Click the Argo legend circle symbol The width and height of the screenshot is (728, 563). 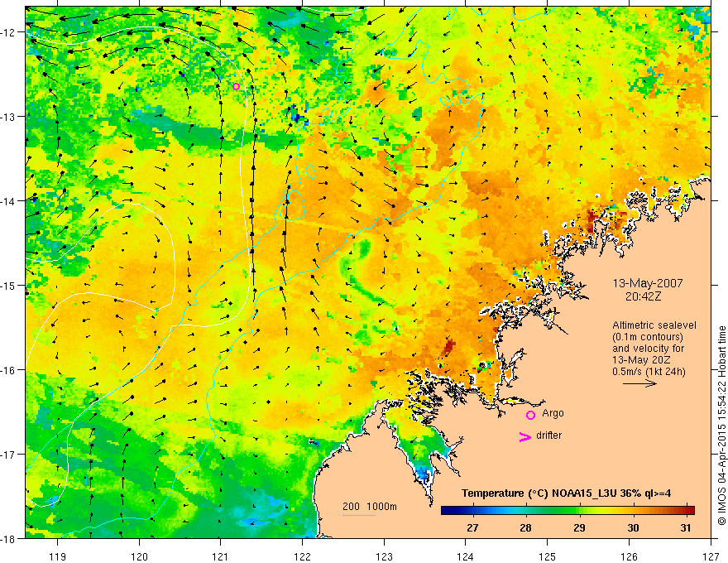530,415
